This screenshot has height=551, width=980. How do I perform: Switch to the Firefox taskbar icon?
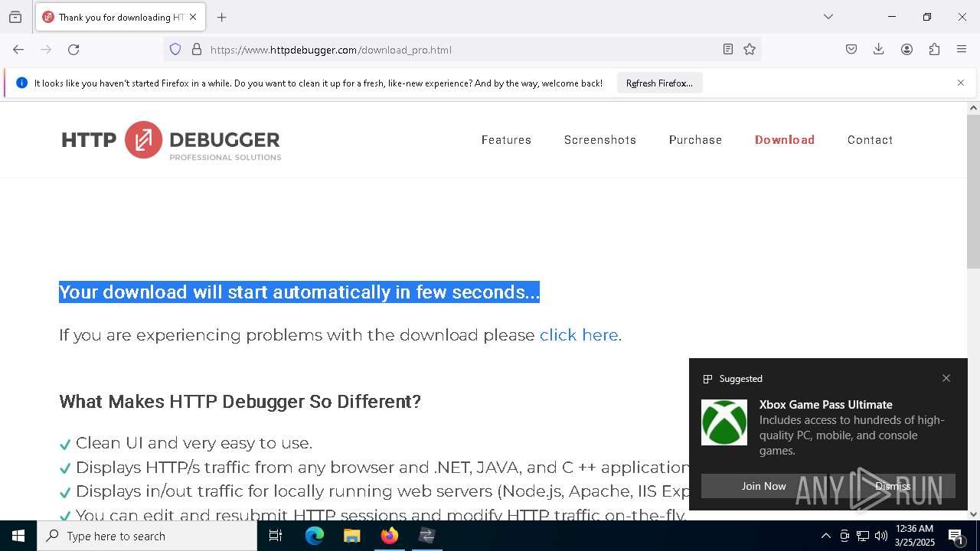390,536
